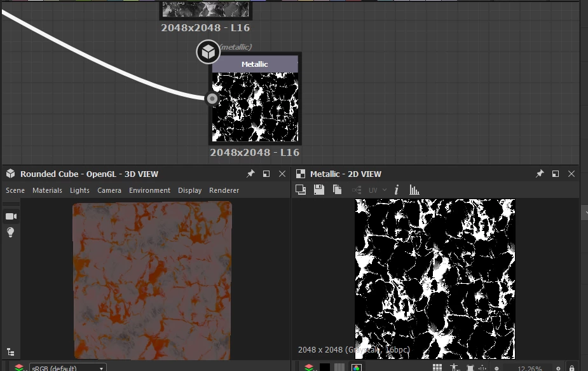Click the '(metallic)' identifier label above the node
The image size is (588, 371).
tap(236, 47)
